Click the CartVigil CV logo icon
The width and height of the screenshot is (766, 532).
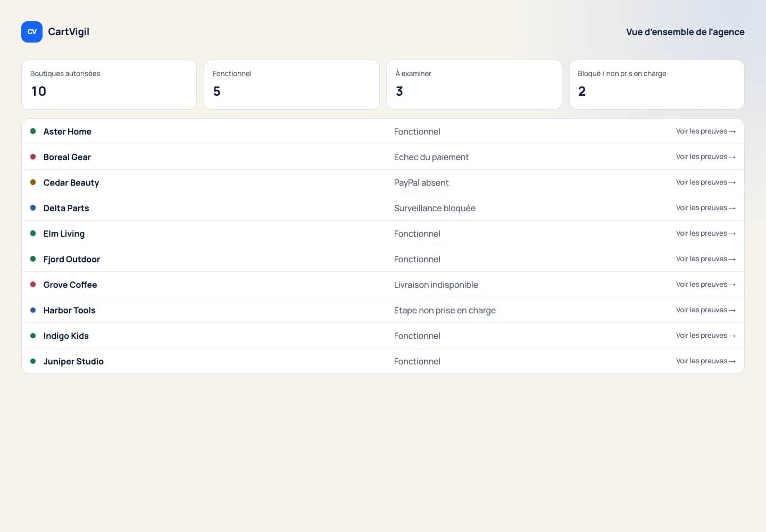32,32
